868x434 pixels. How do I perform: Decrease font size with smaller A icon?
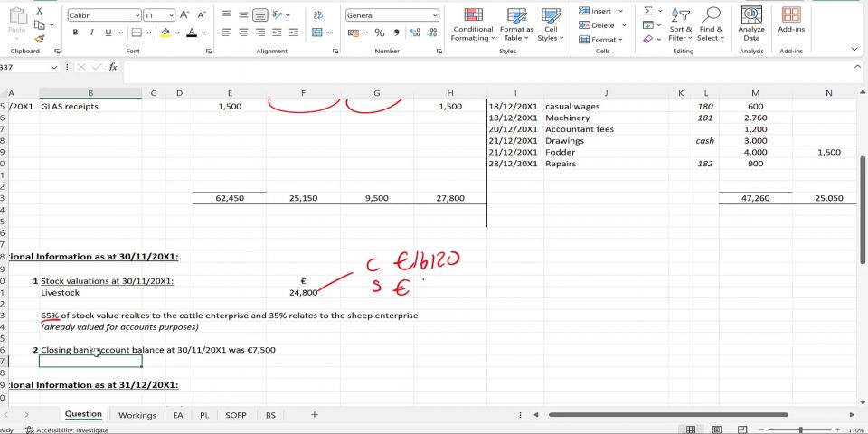click(x=202, y=15)
